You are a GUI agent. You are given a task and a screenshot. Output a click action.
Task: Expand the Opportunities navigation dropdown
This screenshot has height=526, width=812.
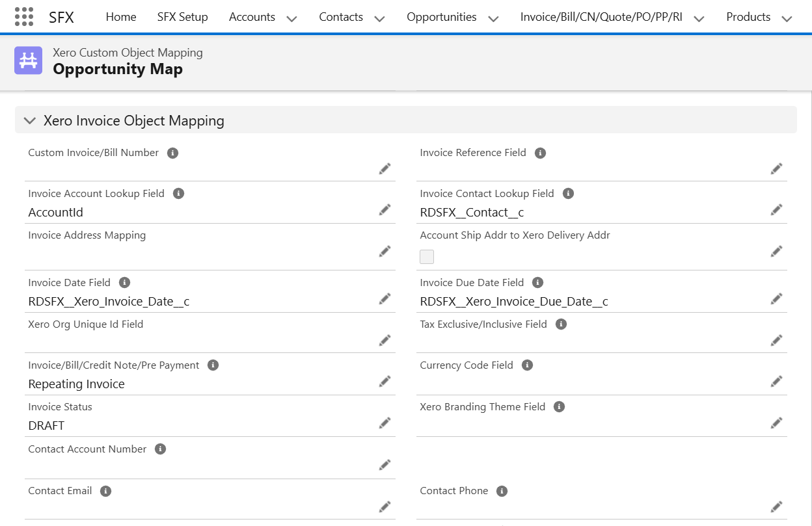tap(493, 18)
